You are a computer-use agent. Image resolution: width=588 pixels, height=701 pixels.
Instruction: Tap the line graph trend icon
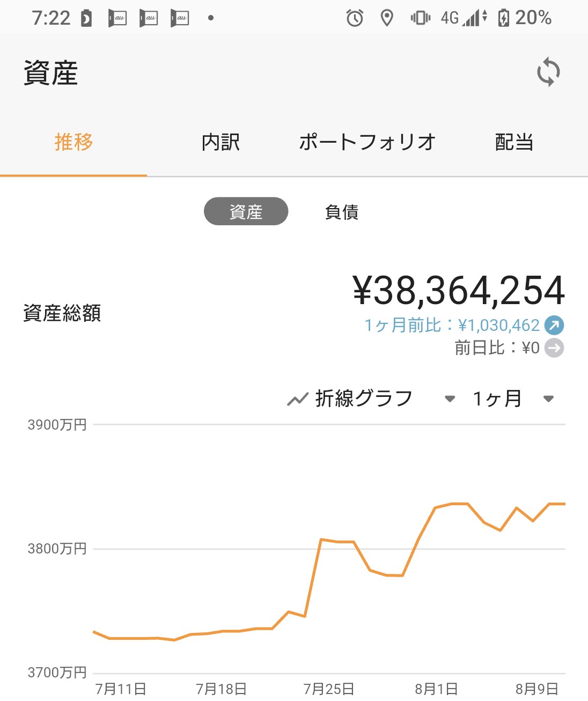click(x=298, y=399)
